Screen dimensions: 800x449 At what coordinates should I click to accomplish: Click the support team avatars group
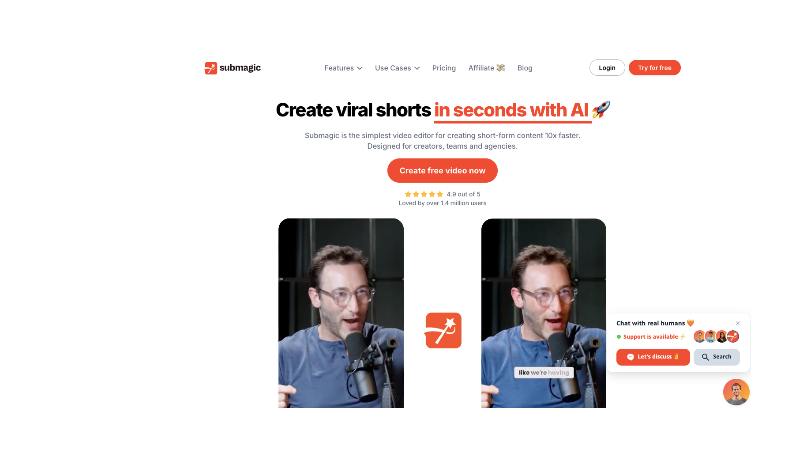(x=716, y=336)
